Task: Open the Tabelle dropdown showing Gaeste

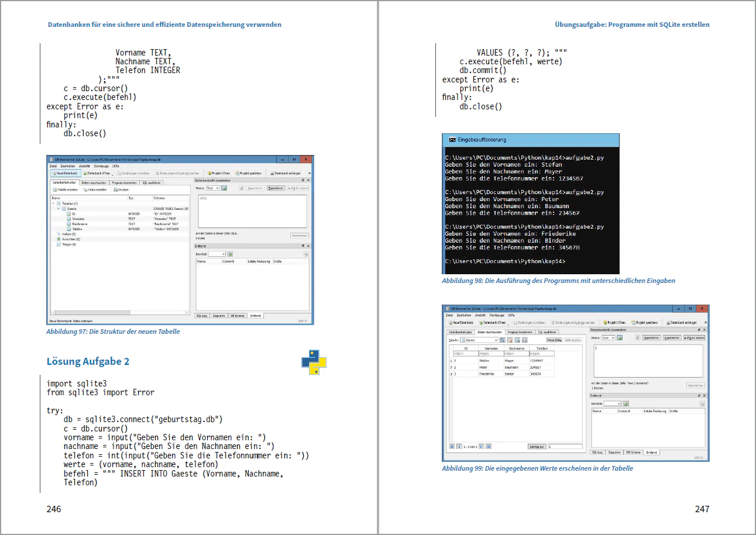Action: [x=479, y=340]
